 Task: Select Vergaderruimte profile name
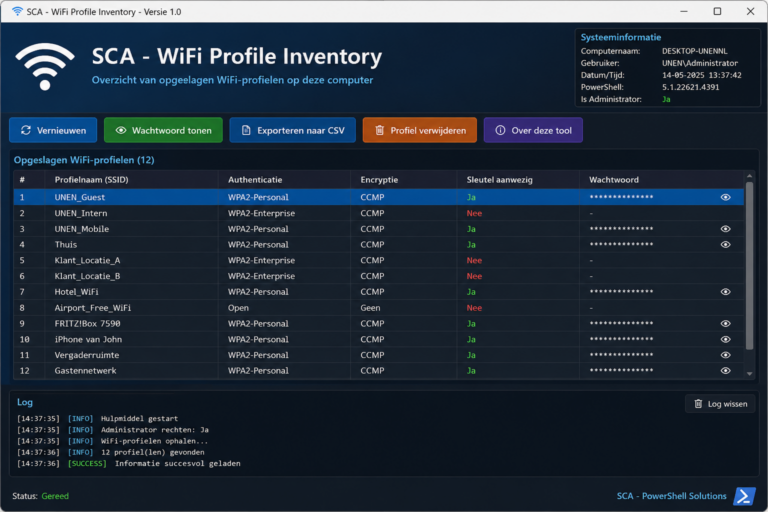pos(87,355)
